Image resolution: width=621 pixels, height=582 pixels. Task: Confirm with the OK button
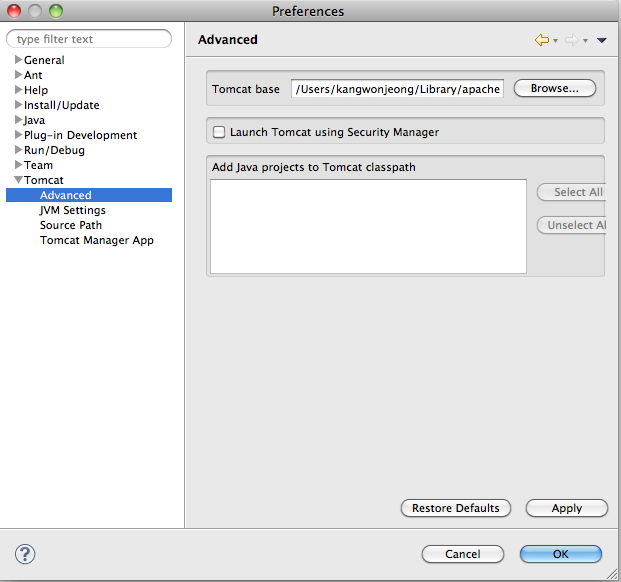[561, 554]
